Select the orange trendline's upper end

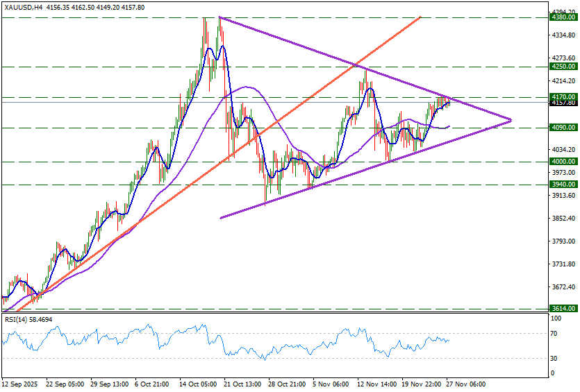click(x=421, y=15)
